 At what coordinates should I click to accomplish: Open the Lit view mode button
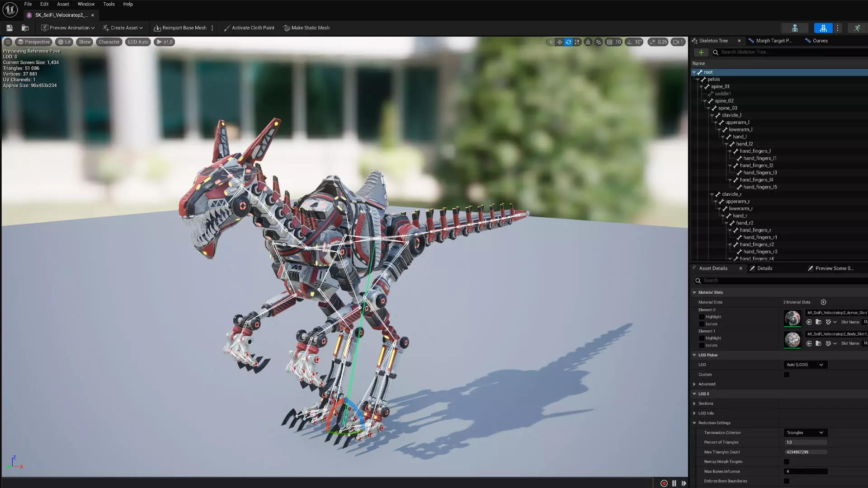(64, 42)
